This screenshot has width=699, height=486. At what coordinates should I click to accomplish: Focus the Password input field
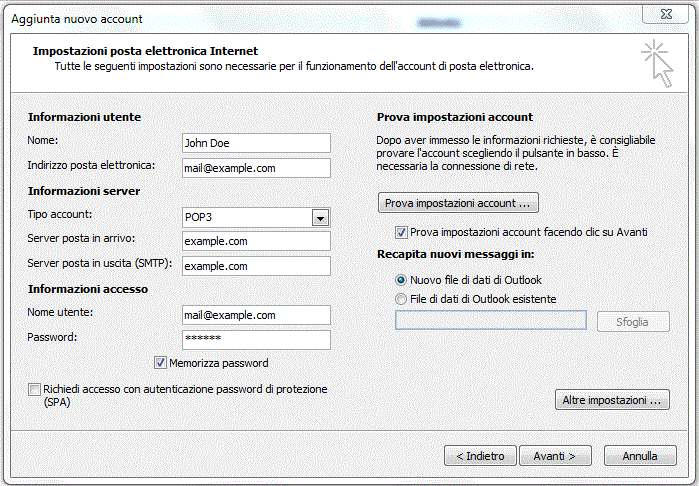(x=256, y=340)
